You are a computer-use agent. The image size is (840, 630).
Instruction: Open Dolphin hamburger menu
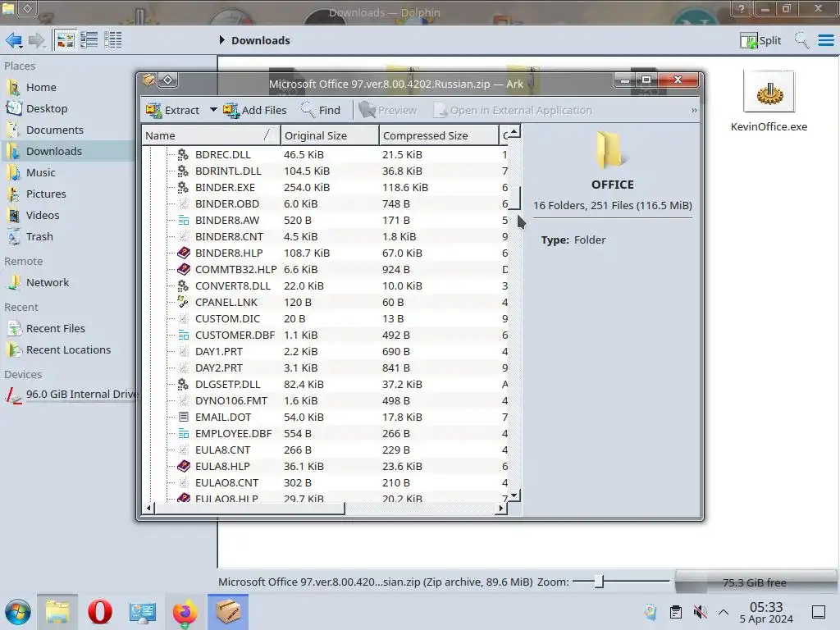tap(826, 40)
